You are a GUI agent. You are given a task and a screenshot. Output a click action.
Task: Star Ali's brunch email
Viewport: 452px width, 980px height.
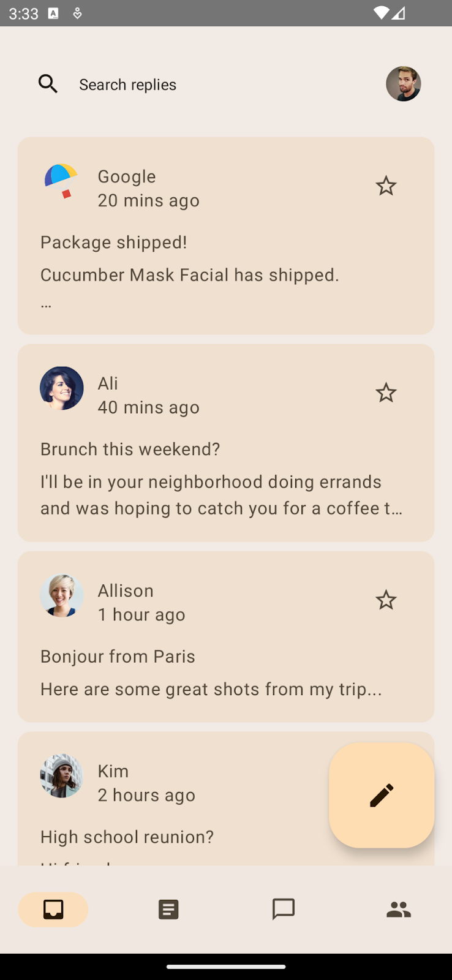386,393
